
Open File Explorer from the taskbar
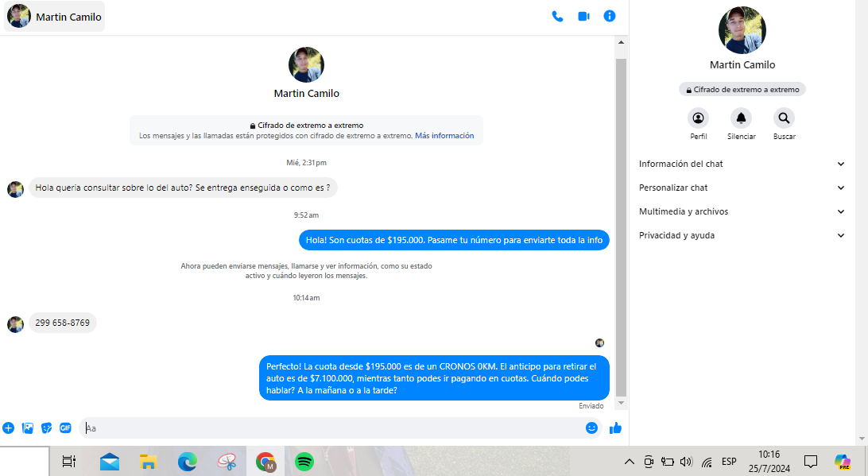coord(149,461)
